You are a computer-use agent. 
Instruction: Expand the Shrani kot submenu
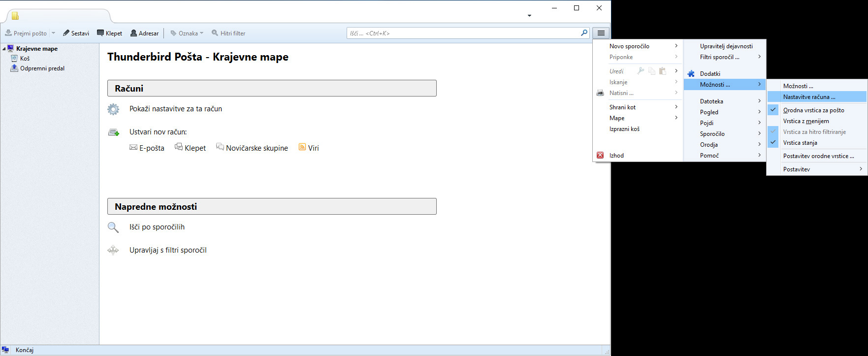point(676,107)
